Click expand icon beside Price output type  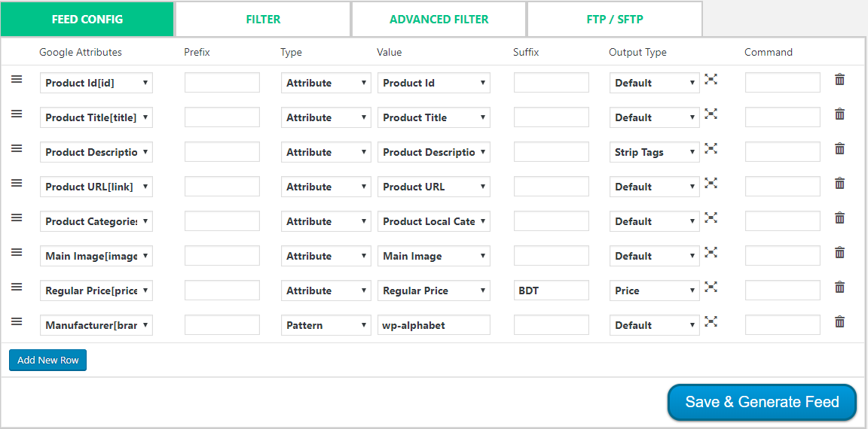coord(711,286)
